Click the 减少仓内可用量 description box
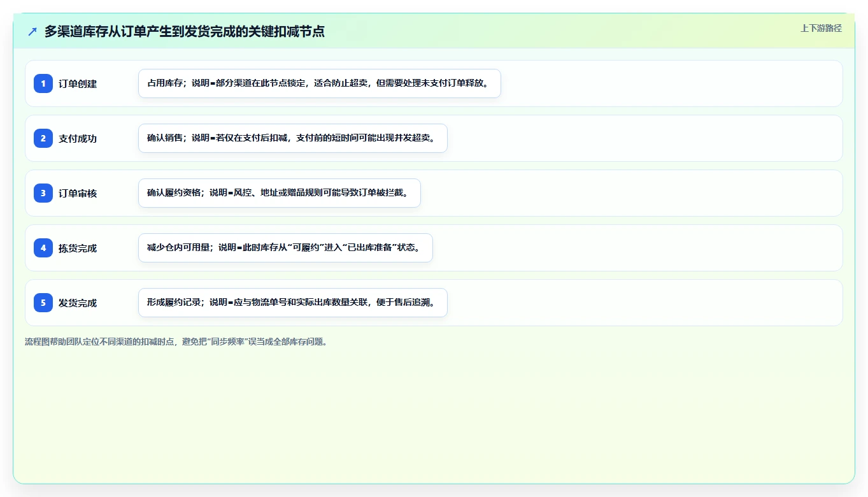The width and height of the screenshot is (868, 497). [x=285, y=248]
